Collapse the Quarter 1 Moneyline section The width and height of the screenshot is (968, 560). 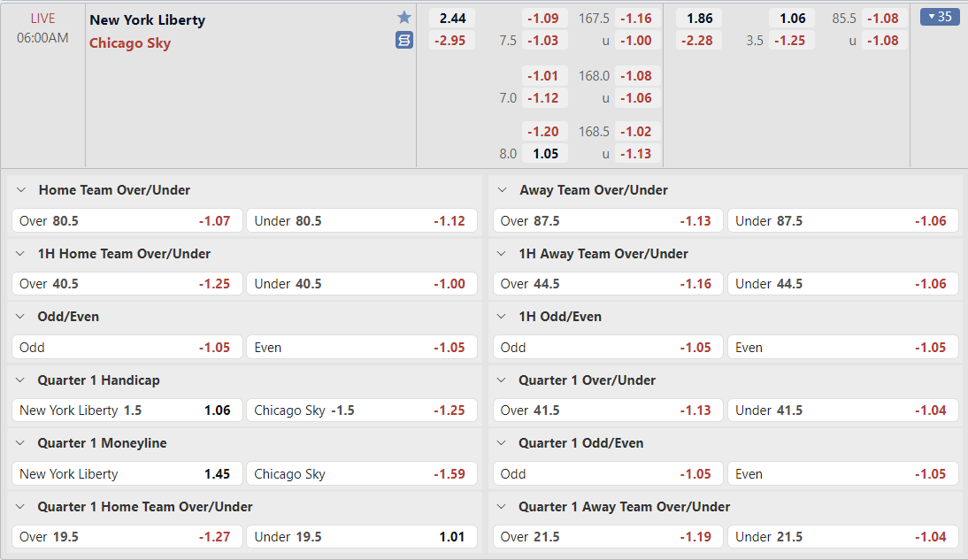(20, 443)
